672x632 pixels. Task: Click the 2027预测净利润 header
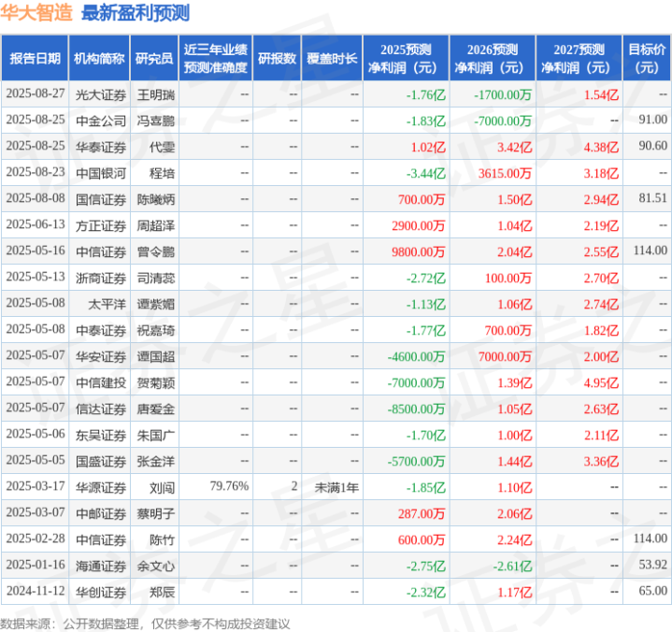click(x=579, y=58)
